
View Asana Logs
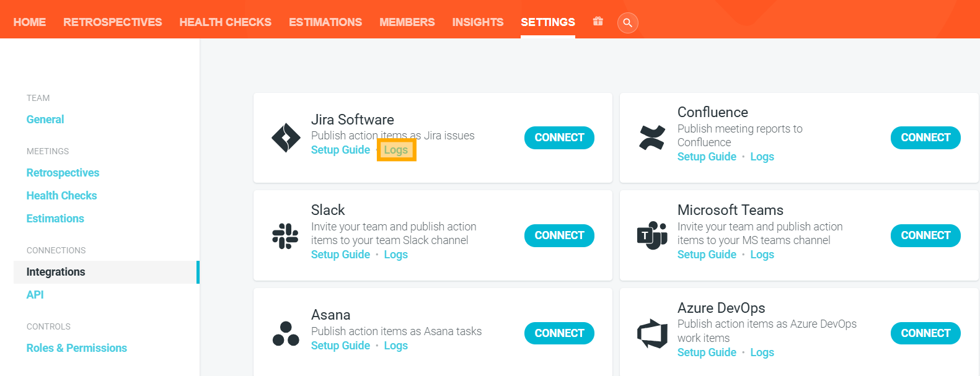click(396, 346)
